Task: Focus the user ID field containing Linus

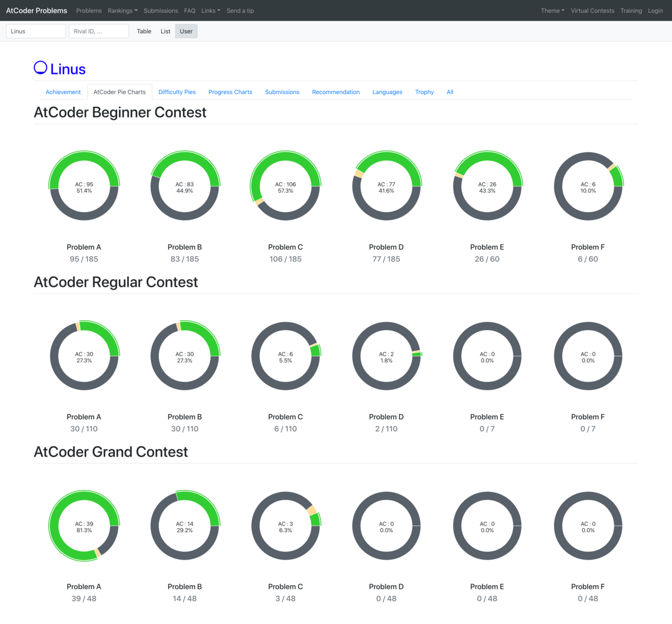Action: click(x=36, y=31)
